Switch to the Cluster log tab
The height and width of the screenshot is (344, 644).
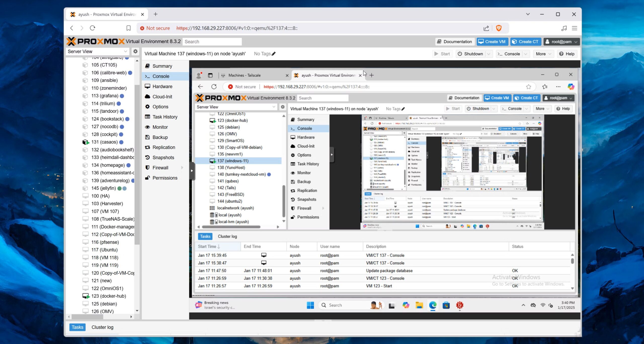click(x=102, y=327)
